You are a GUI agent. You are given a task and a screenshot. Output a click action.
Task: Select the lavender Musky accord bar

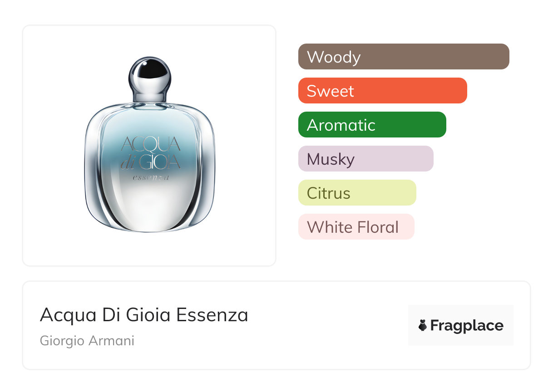(x=365, y=159)
